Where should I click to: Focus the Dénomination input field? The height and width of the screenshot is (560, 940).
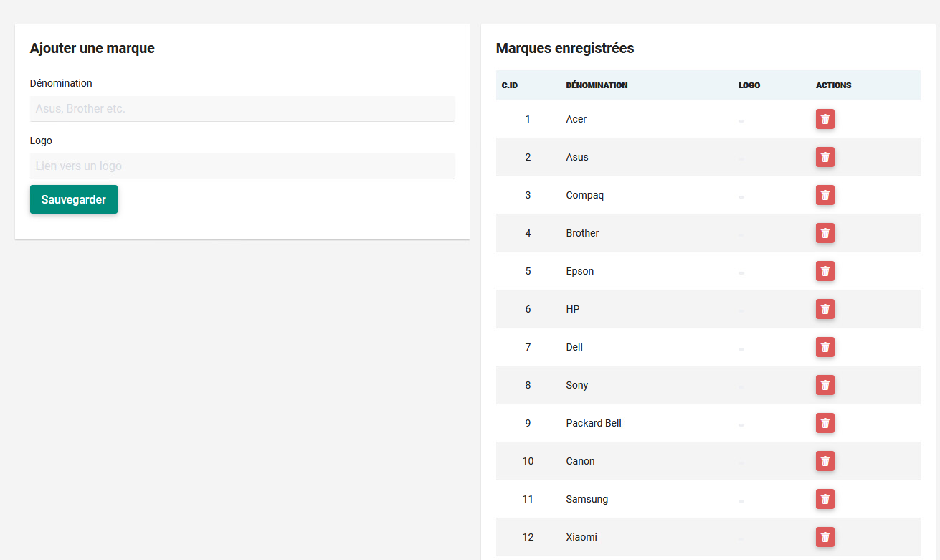point(242,109)
